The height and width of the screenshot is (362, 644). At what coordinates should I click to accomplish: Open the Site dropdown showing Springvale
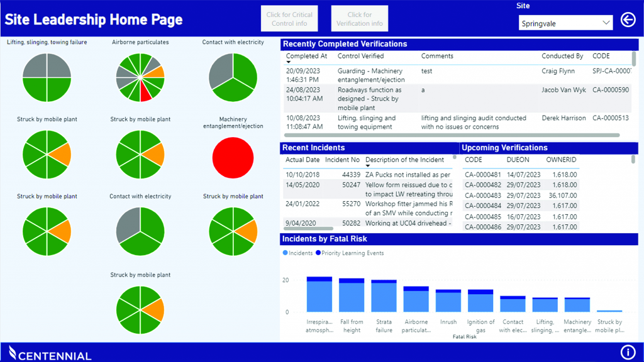[565, 23]
